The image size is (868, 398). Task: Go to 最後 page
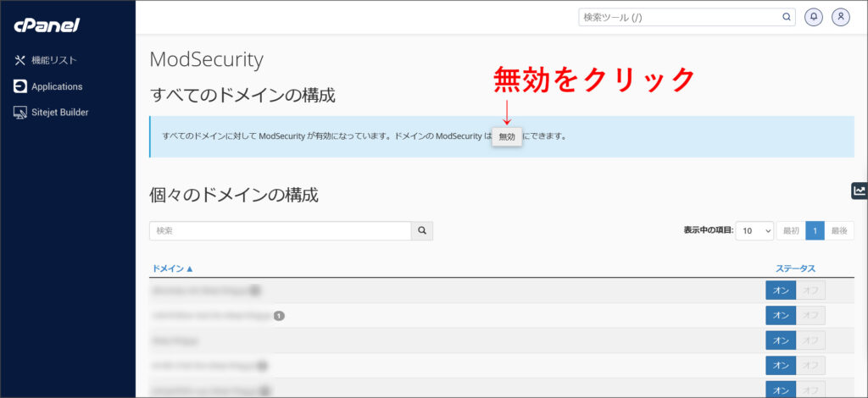click(839, 231)
